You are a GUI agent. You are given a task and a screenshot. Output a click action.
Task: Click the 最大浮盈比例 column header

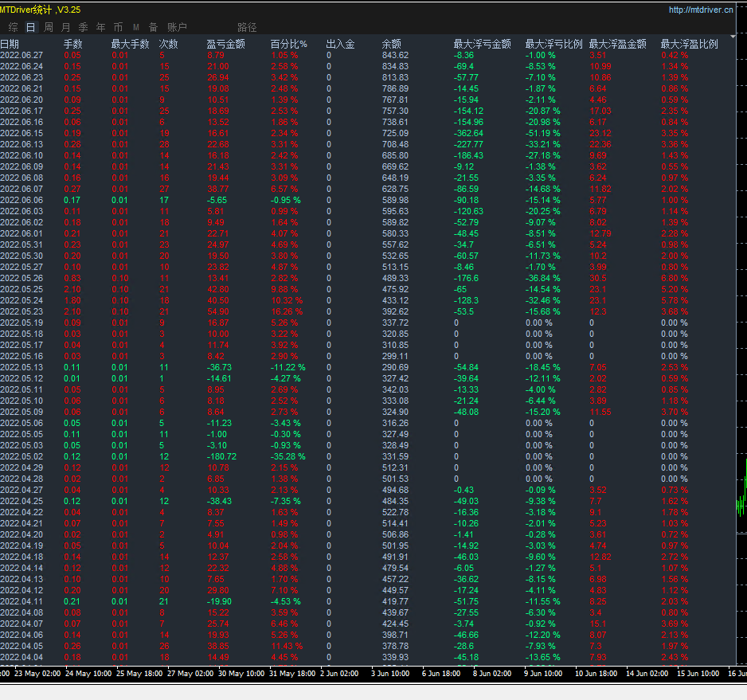(689, 45)
